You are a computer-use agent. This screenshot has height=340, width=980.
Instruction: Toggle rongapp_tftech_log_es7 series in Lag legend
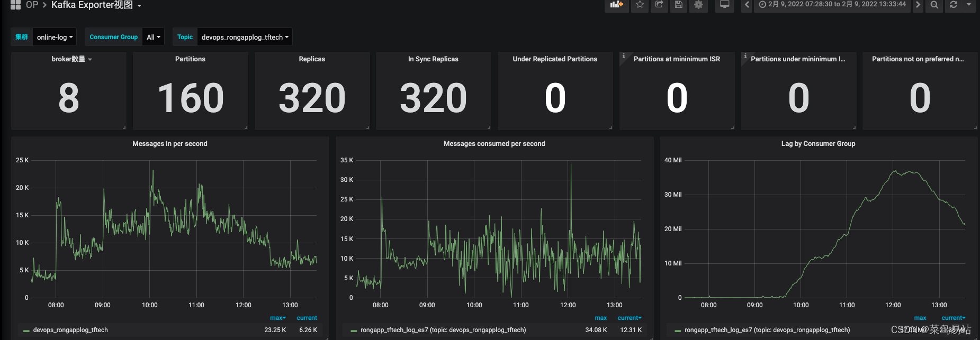[x=767, y=330]
